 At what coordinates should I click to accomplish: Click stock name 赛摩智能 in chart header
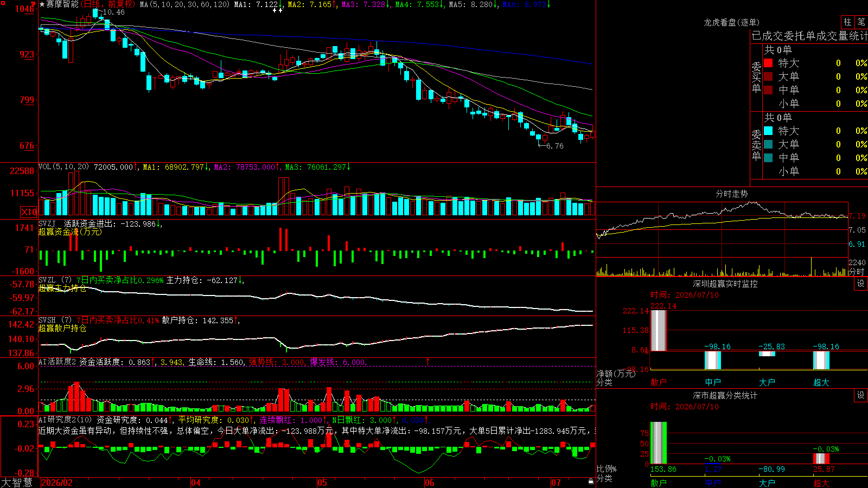click(x=62, y=4)
